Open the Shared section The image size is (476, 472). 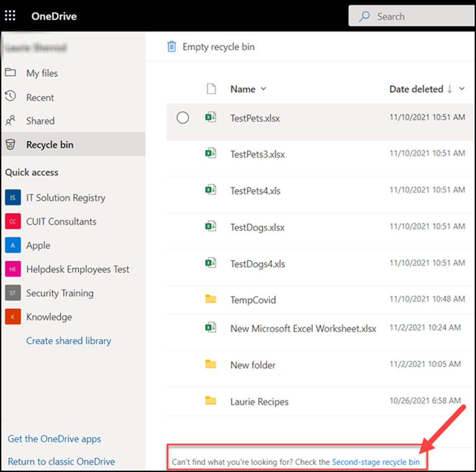(x=40, y=121)
